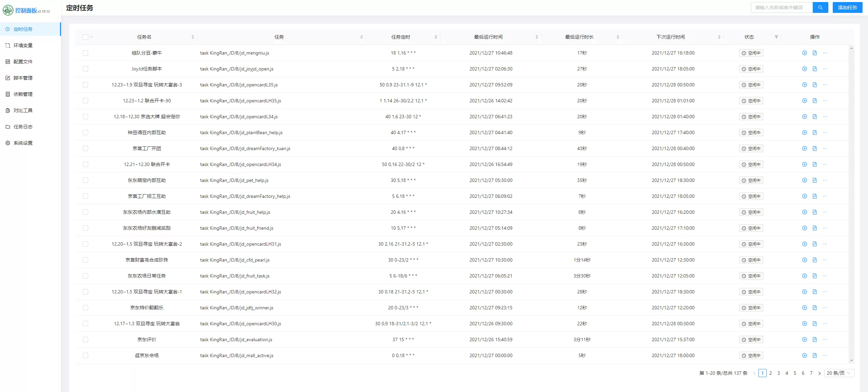Image resolution: width=868 pixels, height=392 pixels.
Task: View log of JoyJd任务脚本 task
Action: pos(814,69)
